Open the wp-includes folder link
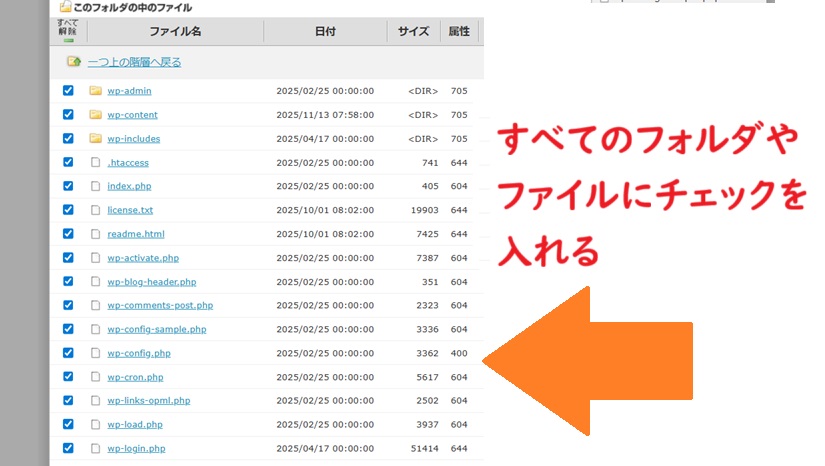This screenshot has width=825, height=466. click(134, 139)
